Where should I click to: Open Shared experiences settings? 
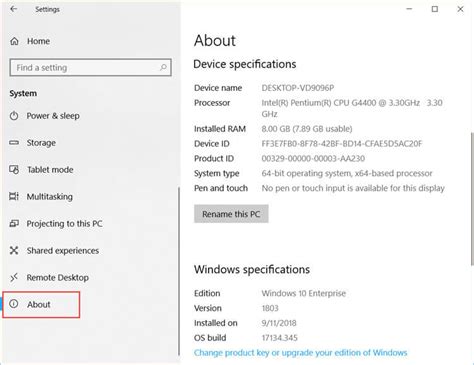[63, 250]
